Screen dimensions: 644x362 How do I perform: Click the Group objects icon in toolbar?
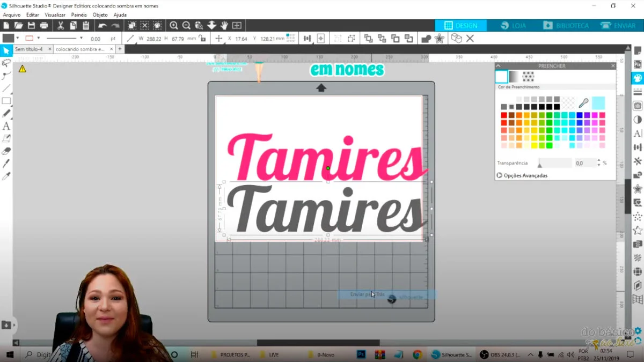(338, 39)
